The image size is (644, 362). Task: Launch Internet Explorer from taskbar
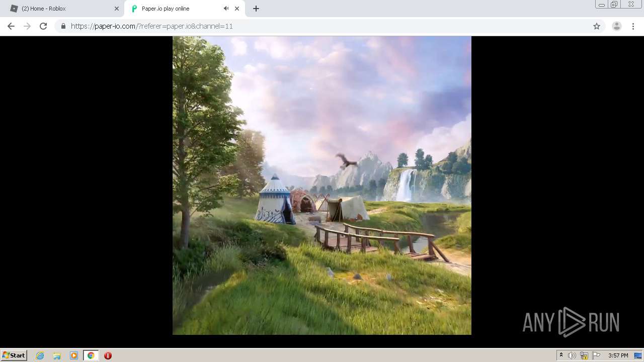pos(40,355)
